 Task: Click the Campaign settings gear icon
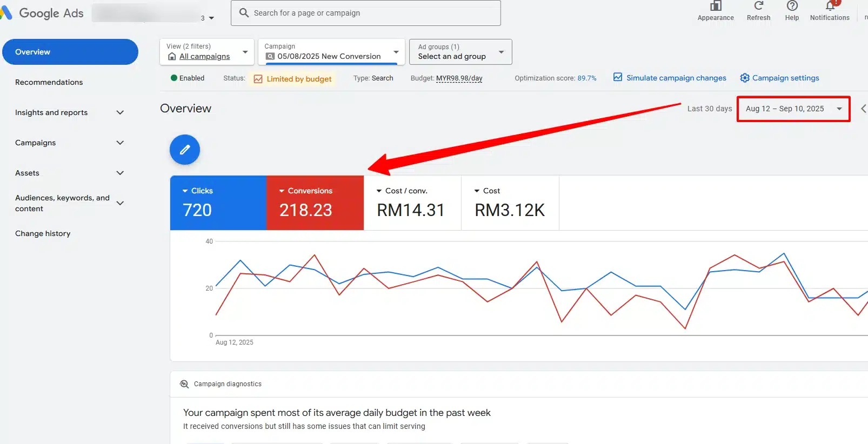(745, 78)
